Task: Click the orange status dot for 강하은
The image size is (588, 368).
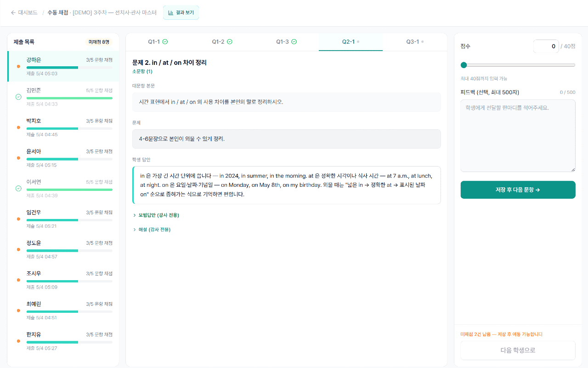Action: point(18,66)
